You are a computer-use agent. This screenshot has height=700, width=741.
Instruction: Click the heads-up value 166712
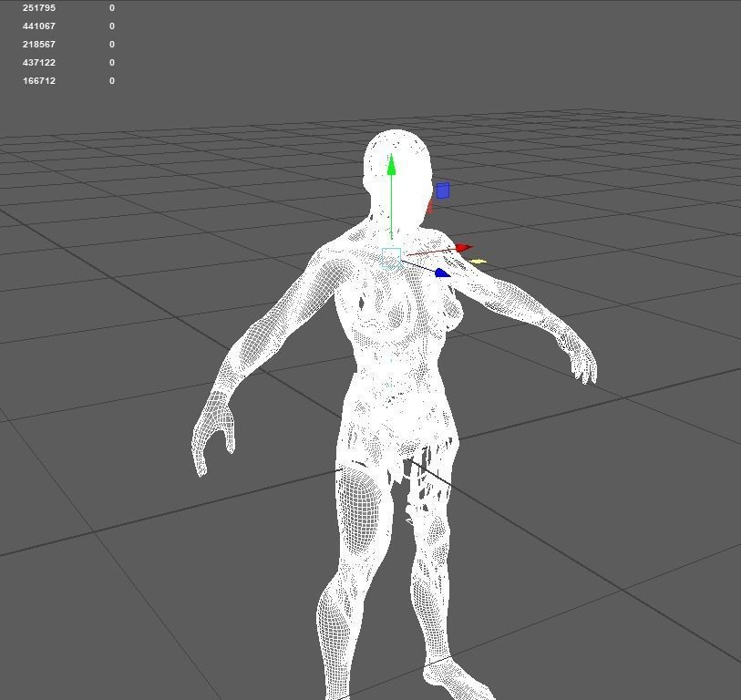[x=39, y=80]
